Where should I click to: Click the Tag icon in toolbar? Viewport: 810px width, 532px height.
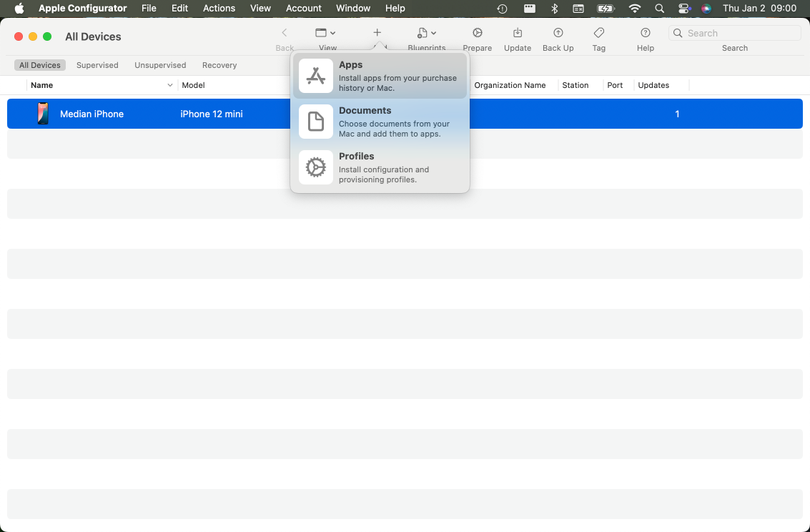[x=599, y=33]
